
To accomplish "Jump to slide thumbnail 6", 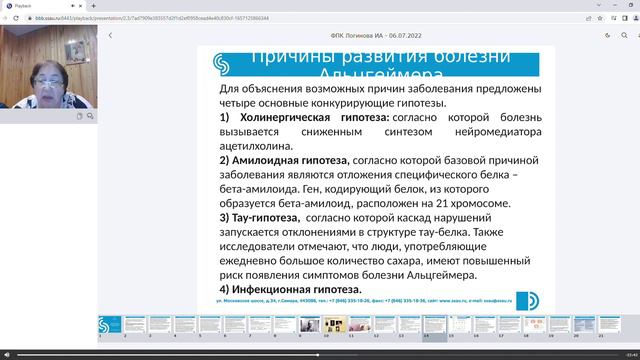I will pos(235,325).
